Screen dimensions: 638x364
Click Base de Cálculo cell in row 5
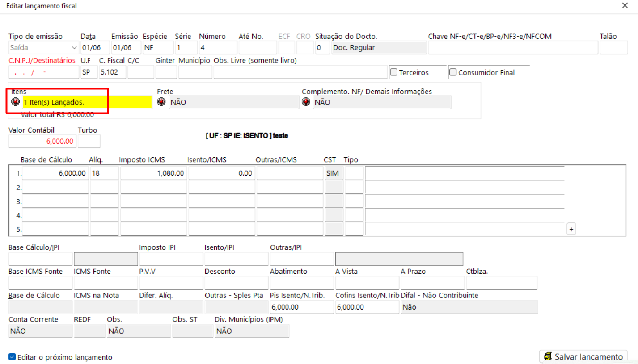[55, 229]
